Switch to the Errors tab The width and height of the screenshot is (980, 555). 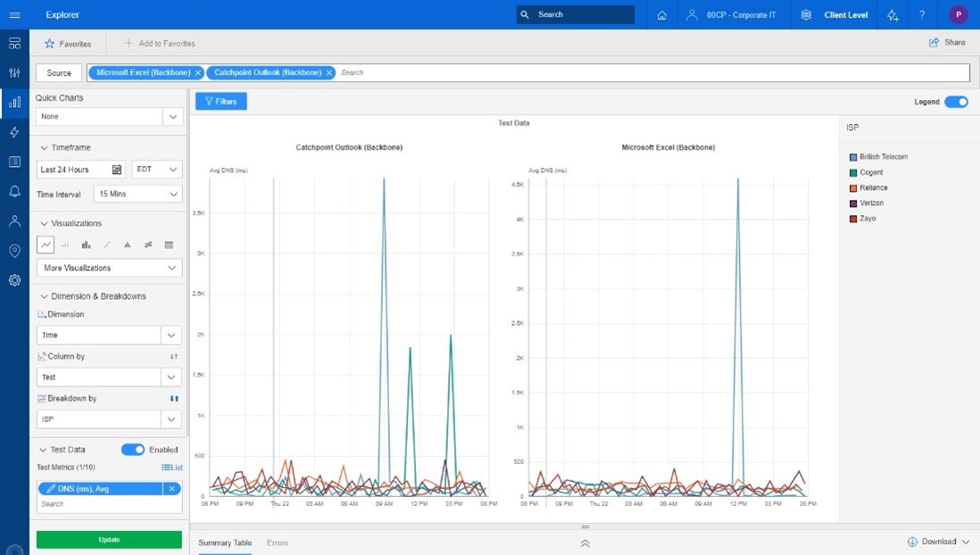(x=278, y=543)
